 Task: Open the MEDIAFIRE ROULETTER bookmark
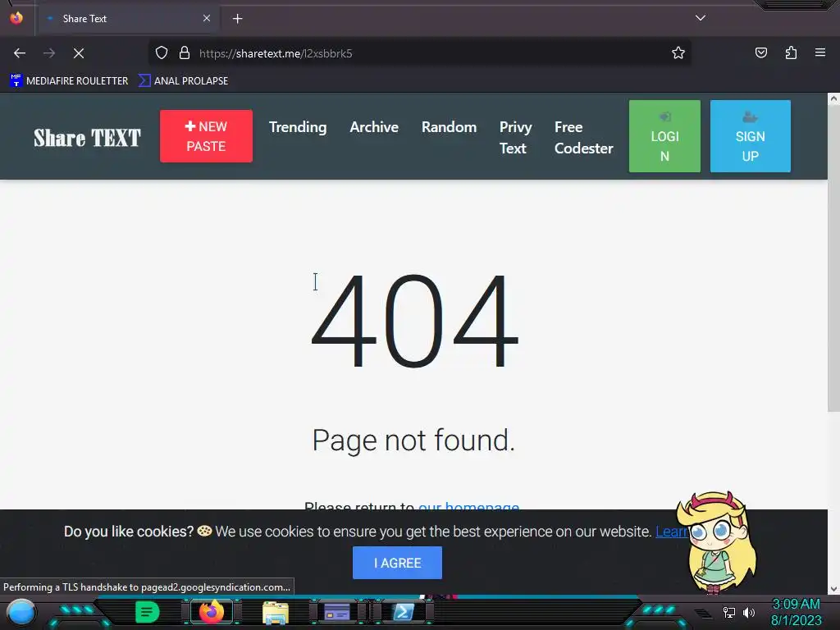pyautogui.click(x=69, y=81)
